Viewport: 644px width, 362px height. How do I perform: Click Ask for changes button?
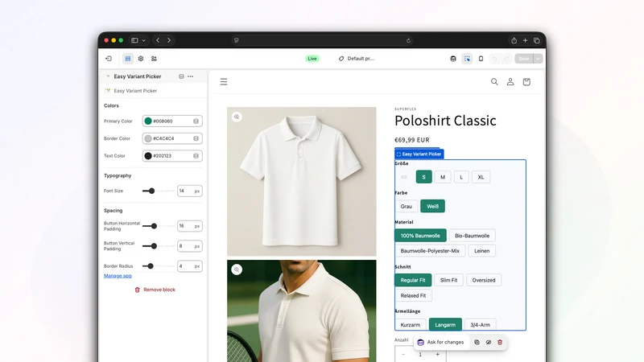tap(440, 343)
